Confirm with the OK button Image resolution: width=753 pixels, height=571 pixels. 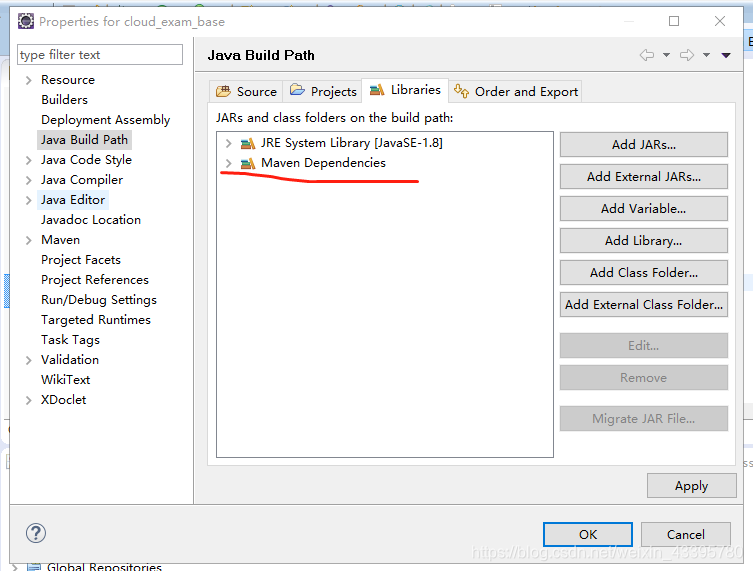pos(588,535)
